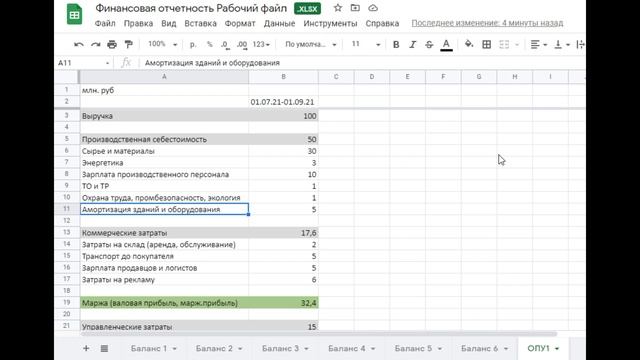
Task: Expand merge cells options arrow
Action: 517,44
